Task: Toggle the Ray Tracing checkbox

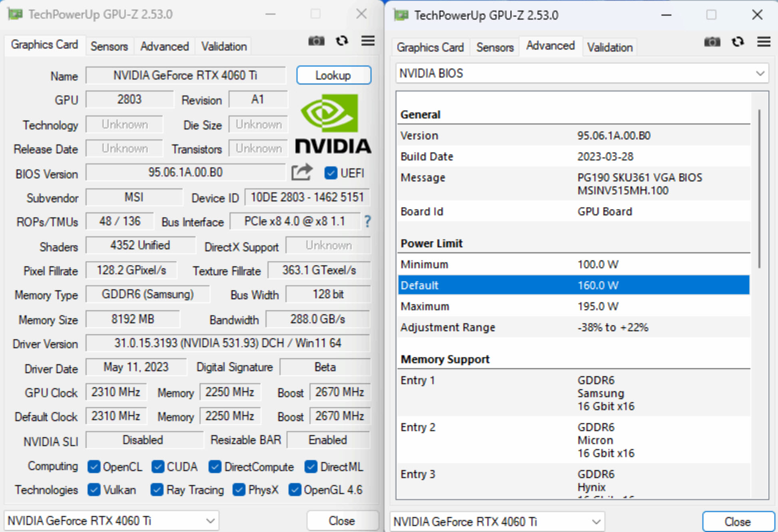Action: point(157,490)
